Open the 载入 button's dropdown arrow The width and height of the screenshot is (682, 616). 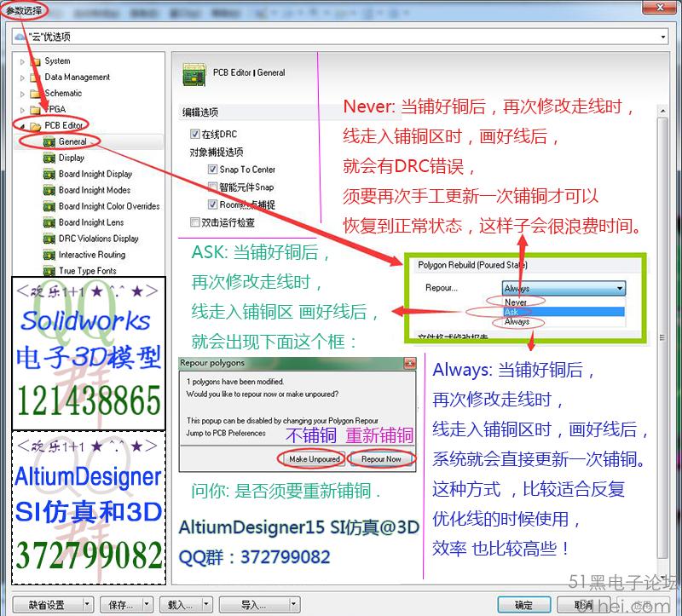tap(206, 604)
